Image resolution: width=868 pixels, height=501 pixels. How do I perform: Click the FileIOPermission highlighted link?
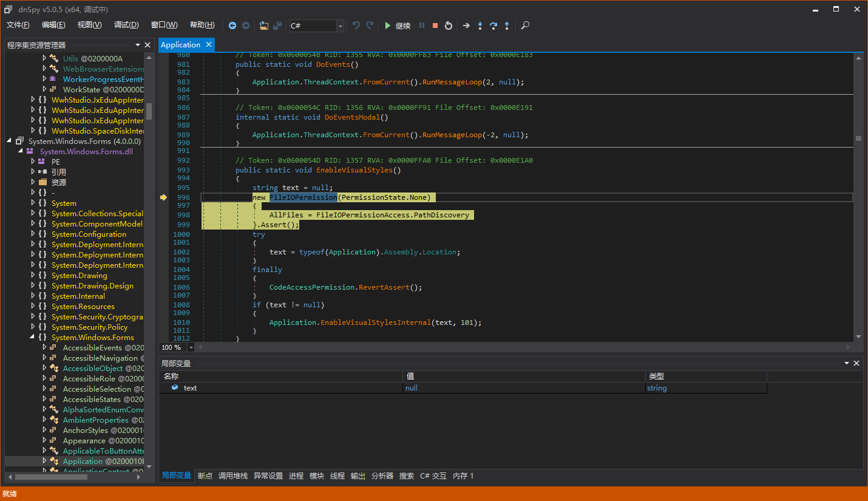point(302,197)
